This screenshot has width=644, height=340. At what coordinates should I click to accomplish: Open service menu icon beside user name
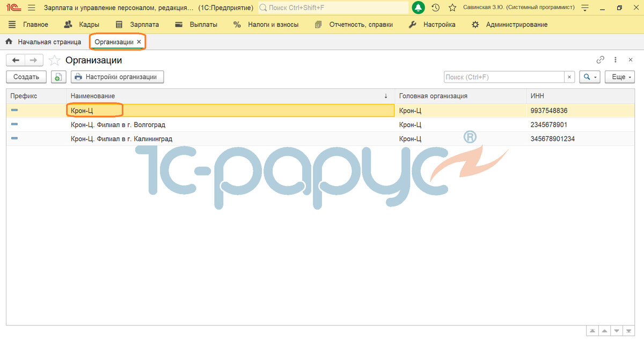586,8
